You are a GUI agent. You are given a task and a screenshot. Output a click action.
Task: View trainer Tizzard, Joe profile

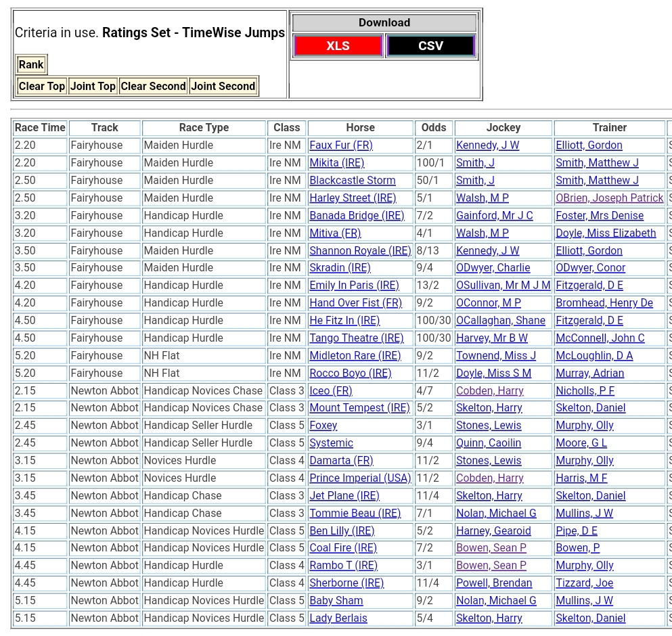(x=584, y=583)
